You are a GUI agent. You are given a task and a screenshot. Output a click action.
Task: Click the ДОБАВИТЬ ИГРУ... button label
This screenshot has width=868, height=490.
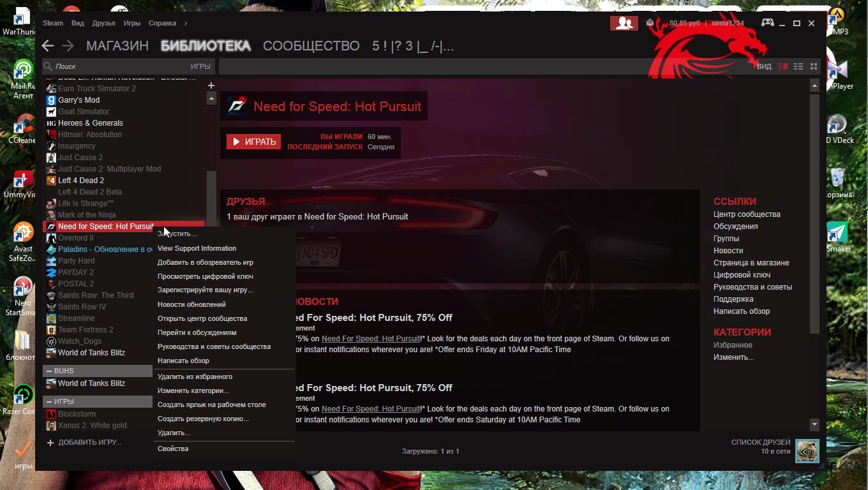pyautogui.click(x=90, y=442)
